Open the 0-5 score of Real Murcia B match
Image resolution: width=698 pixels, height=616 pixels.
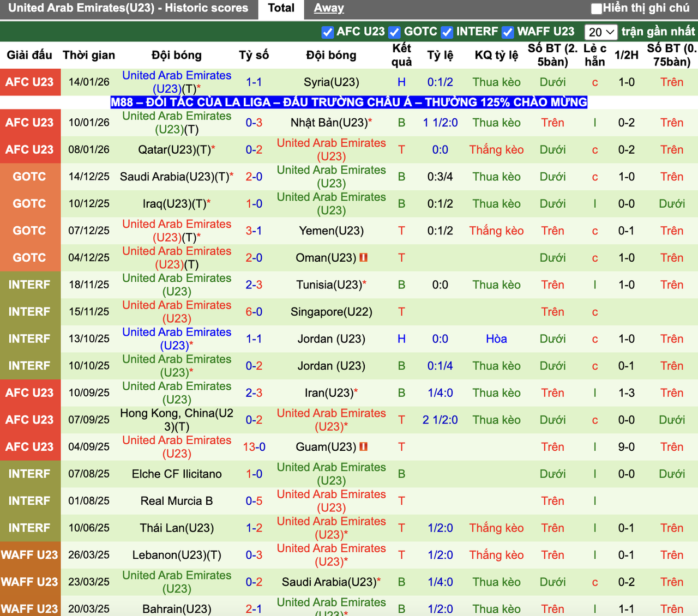(254, 501)
